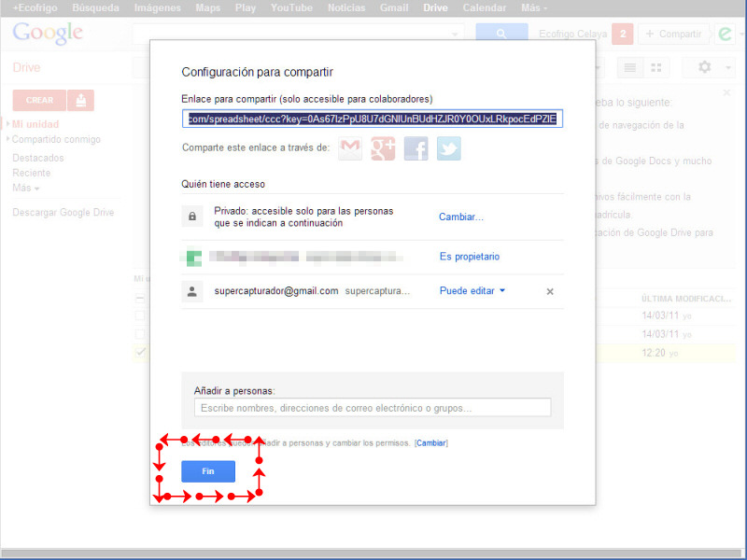
Task: Open Puede editar permission dropdown
Action: point(472,291)
